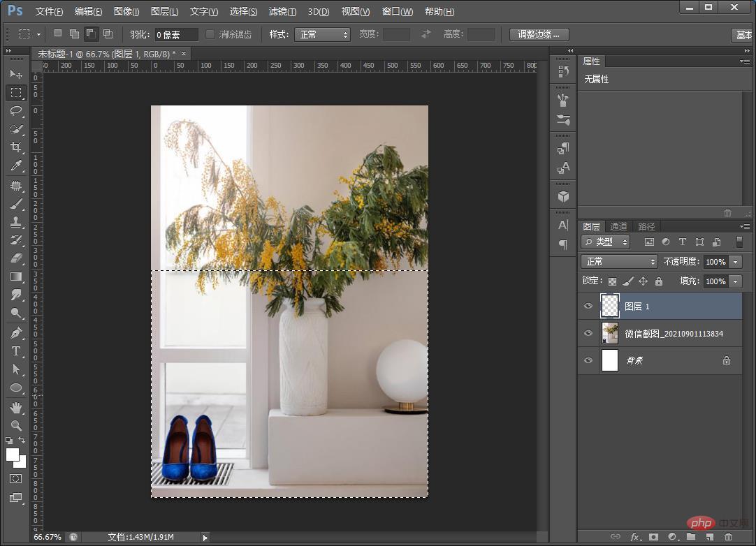Select the Smudge tool
The height and width of the screenshot is (546, 756).
tap(16, 295)
